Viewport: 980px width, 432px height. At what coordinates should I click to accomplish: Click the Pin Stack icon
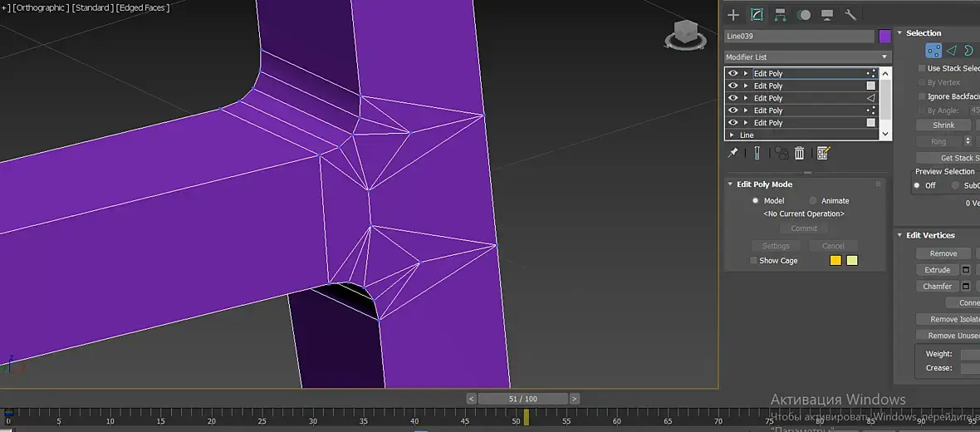pos(733,153)
